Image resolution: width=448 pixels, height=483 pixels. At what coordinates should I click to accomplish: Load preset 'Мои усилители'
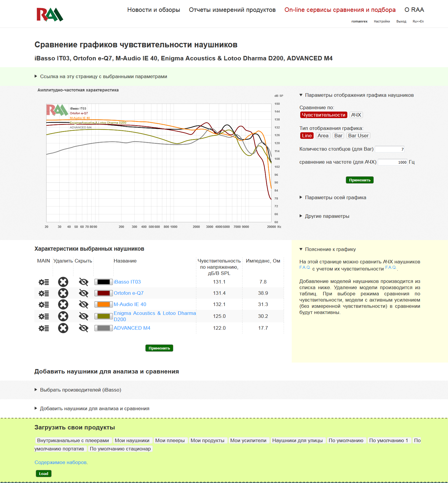(x=248, y=440)
